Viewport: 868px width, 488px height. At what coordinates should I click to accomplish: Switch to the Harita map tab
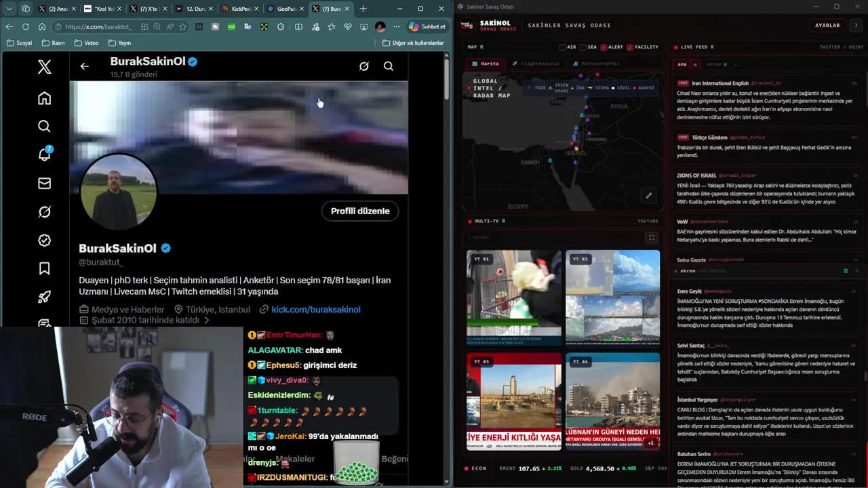coord(486,64)
